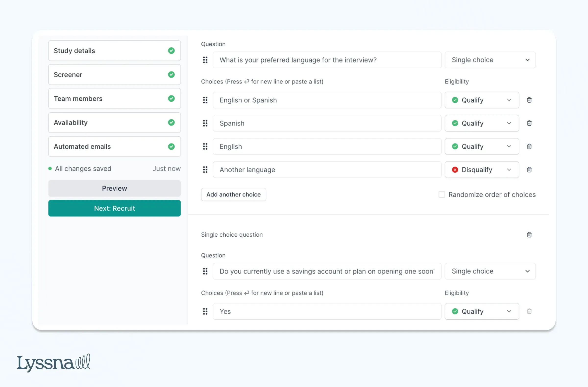The height and width of the screenshot is (387, 588).
Task: Click Add another choice
Action: coord(233,194)
